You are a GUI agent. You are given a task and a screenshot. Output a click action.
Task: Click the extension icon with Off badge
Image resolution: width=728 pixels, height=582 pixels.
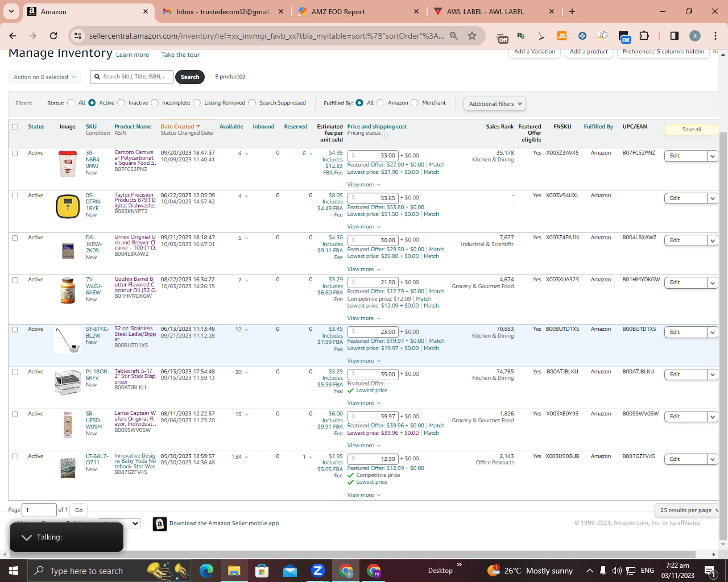point(502,38)
